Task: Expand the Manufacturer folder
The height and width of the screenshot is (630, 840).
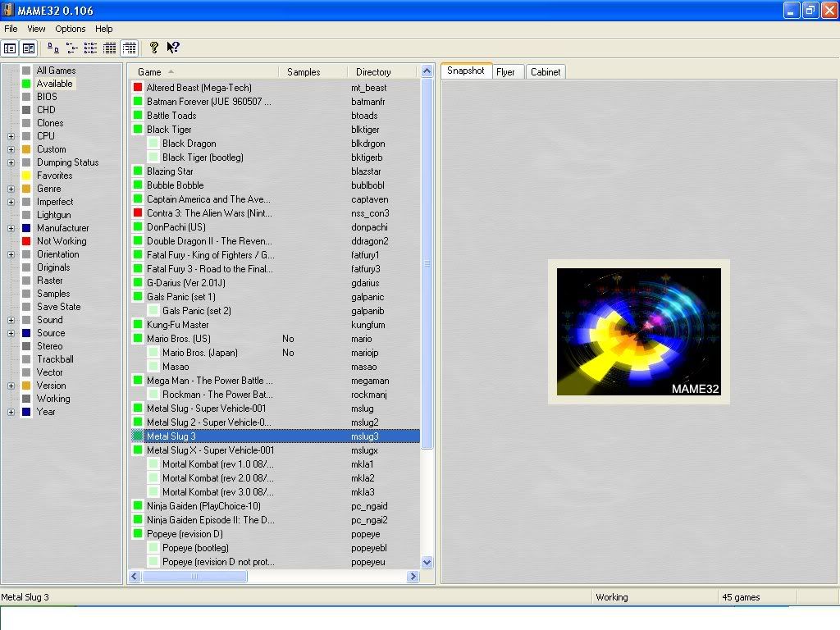Action: tap(11, 228)
